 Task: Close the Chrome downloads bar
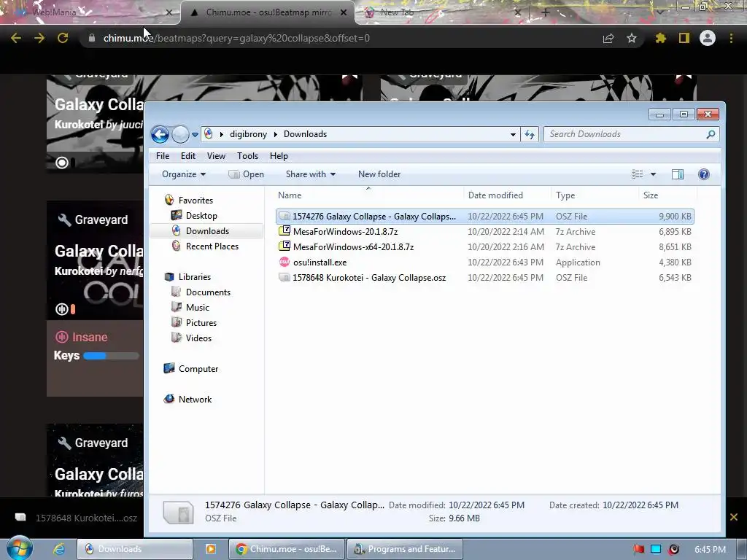[x=734, y=517]
